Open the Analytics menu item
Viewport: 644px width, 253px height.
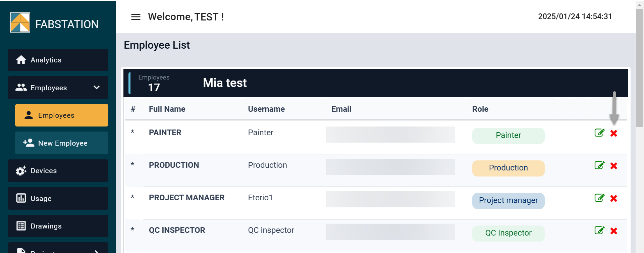[x=58, y=60]
